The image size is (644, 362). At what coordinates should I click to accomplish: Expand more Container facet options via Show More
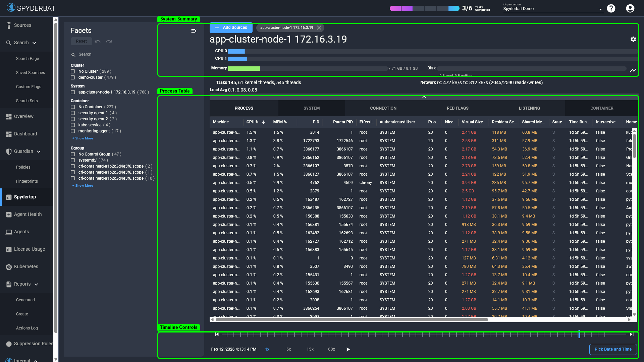pos(83,138)
